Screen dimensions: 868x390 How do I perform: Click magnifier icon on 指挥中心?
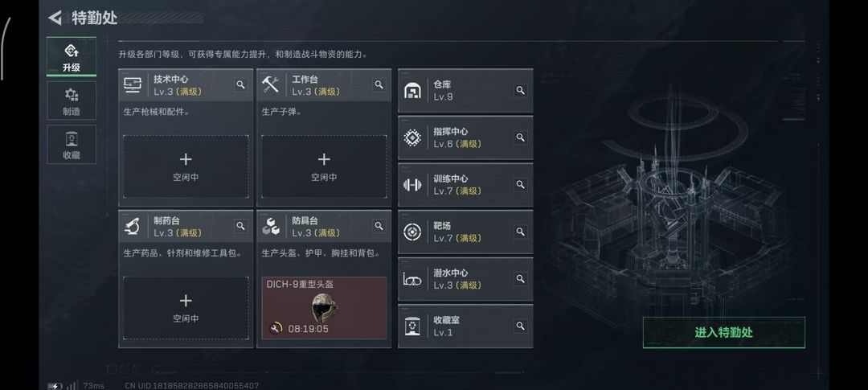[x=520, y=138]
